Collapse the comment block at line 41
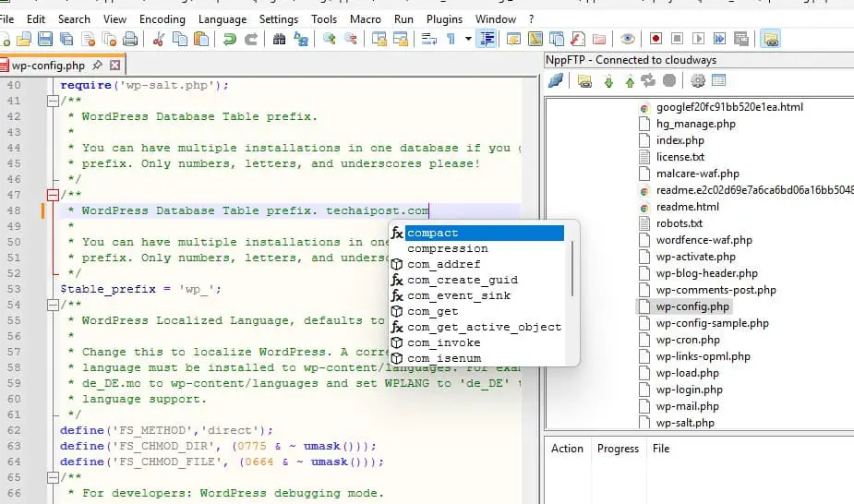The width and height of the screenshot is (854, 504). 53,101
